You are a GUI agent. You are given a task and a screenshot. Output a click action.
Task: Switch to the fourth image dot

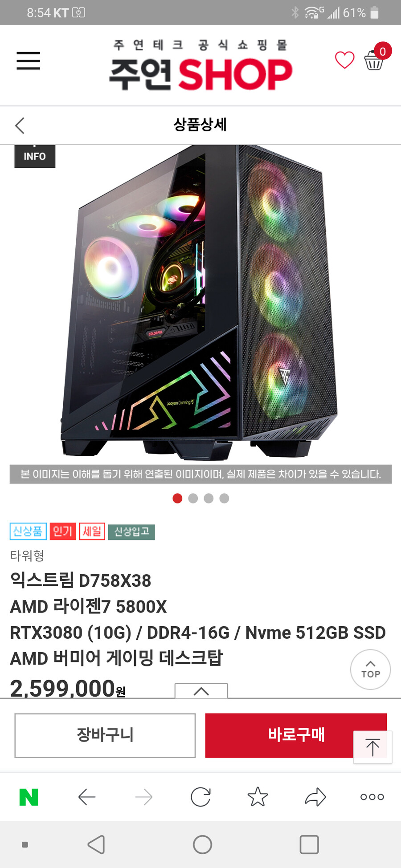224,498
